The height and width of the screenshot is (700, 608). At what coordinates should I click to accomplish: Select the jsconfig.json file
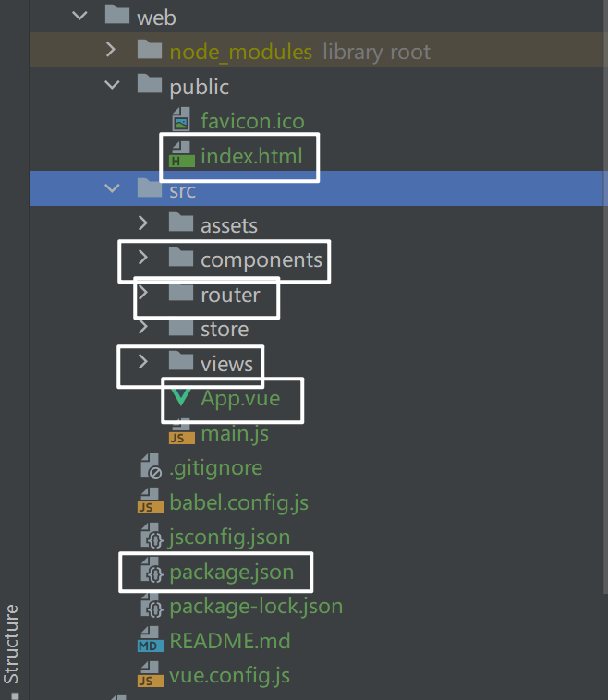(229, 537)
